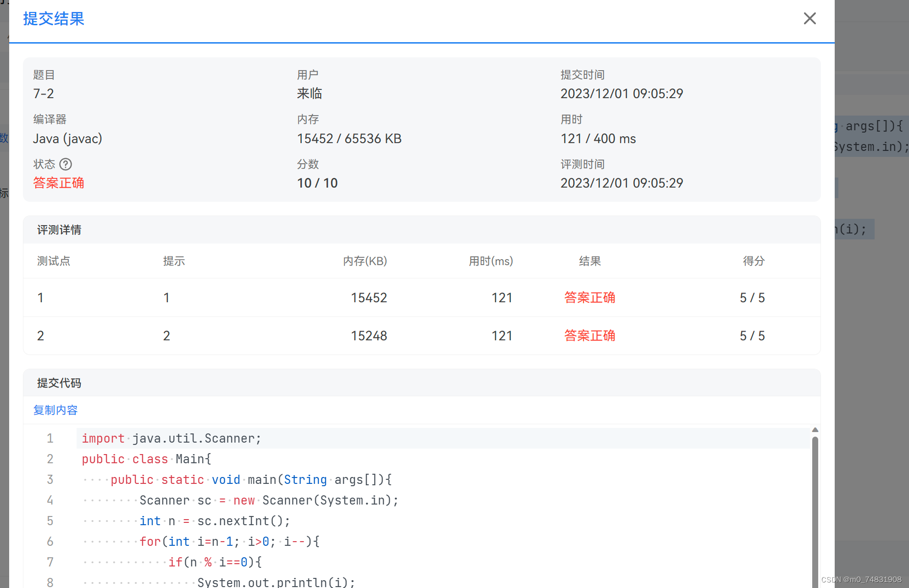Click the score 10 / 10 value
This screenshot has height=588, width=909.
317,183
